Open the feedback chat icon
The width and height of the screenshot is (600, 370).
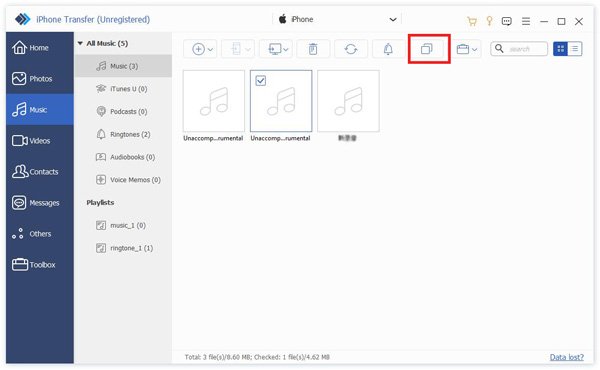pyautogui.click(x=507, y=21)
